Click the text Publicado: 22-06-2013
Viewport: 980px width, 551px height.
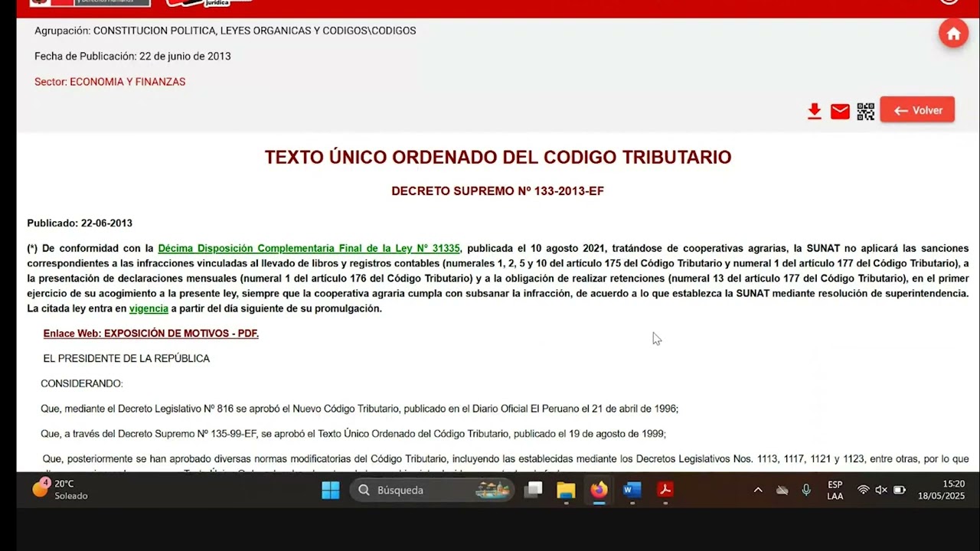[x=80, y=223]
